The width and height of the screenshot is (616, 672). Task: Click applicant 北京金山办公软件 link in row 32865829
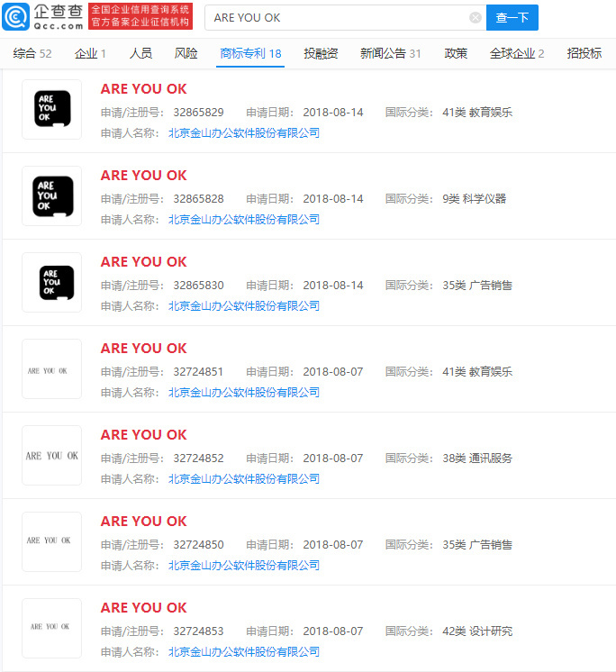[244, 132]
